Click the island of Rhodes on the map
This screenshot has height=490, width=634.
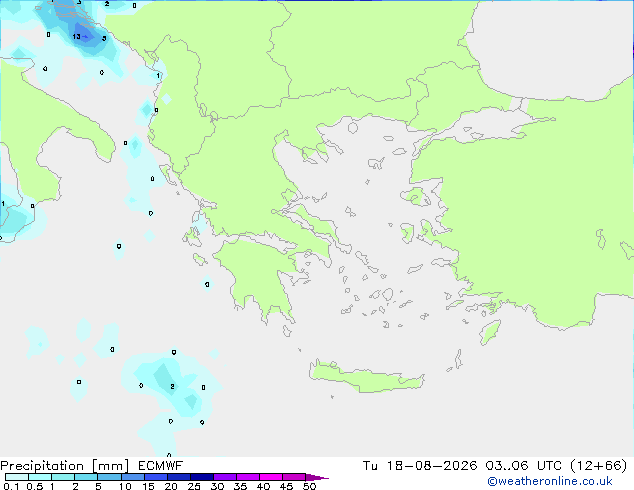[x=490, y=332]
